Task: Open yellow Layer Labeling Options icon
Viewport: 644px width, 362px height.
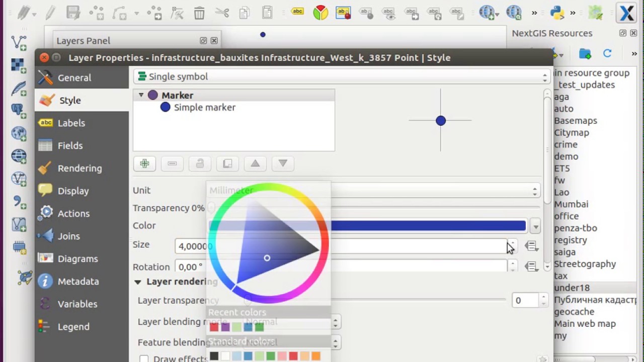Action: click(297, 12)
